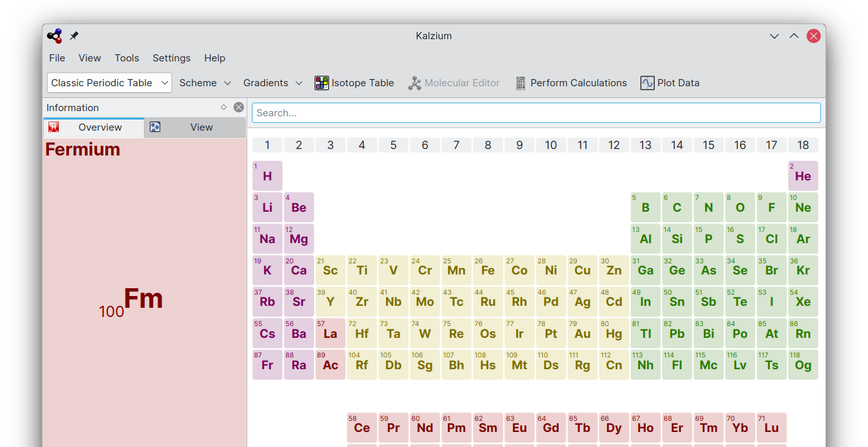Click the pin window icon
Viewport: 868px width, 447px height.
74,36
